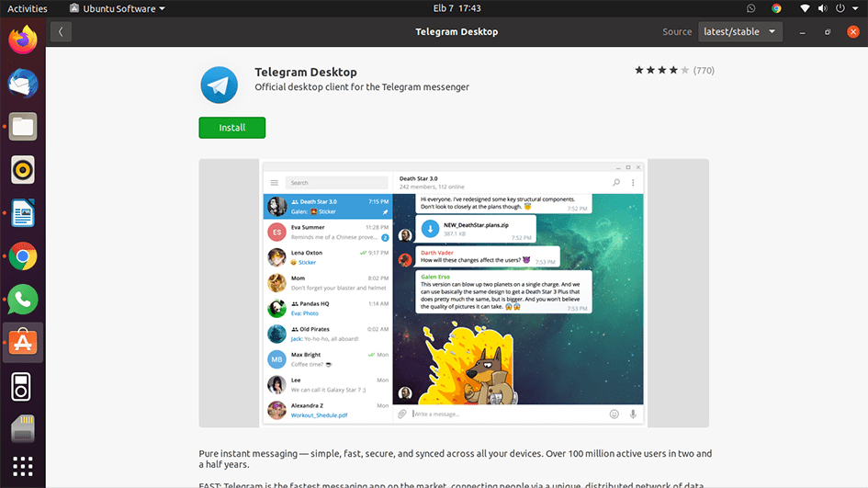Select the Lee chat row

tap(328, 384)
